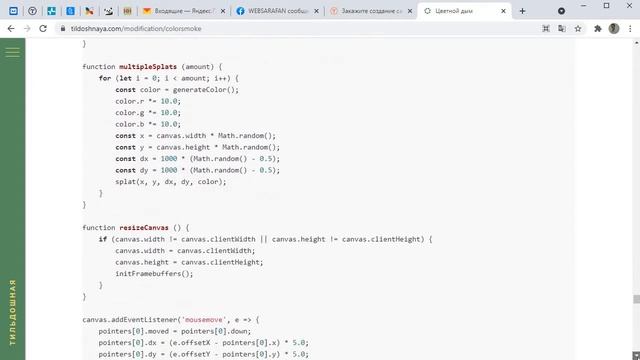Viewport: 640px width, 360px height.
Task: Click the canvas.width = canvas.clientWidth; line
Action: (x=185, y=251)
